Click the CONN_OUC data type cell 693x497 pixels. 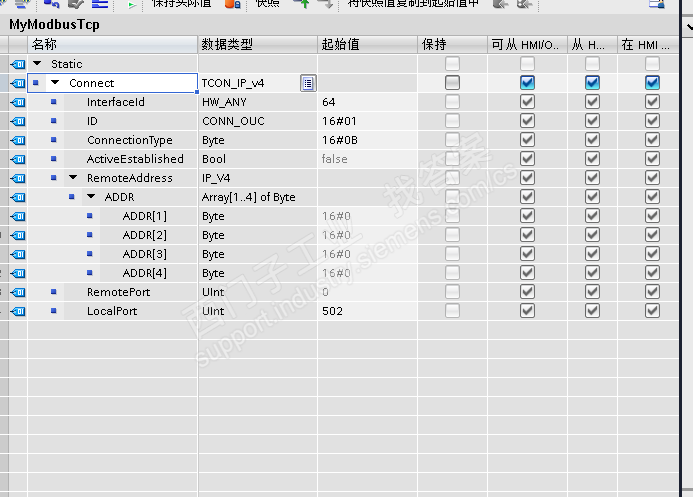[258, 121]
